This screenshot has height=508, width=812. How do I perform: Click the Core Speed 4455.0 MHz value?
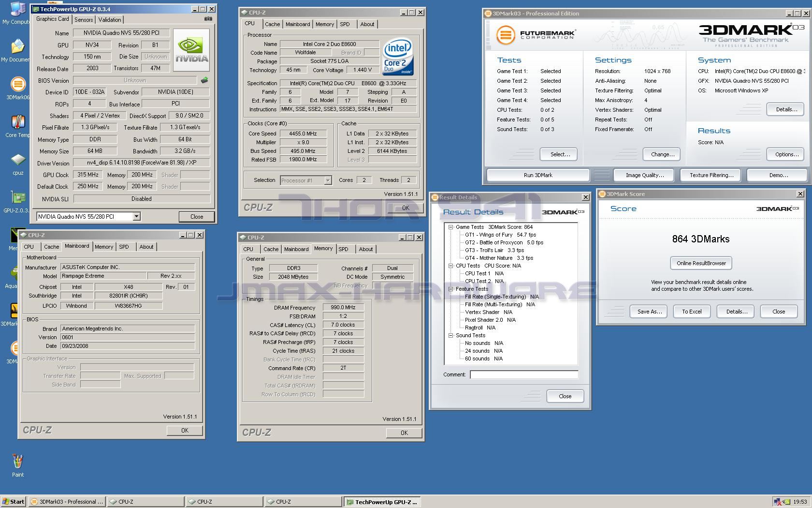(303, 134)
